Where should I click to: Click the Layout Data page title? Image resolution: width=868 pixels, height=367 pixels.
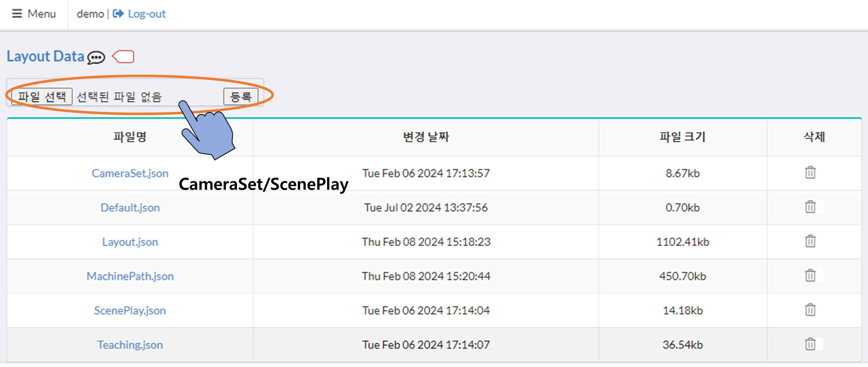(45, 56)
